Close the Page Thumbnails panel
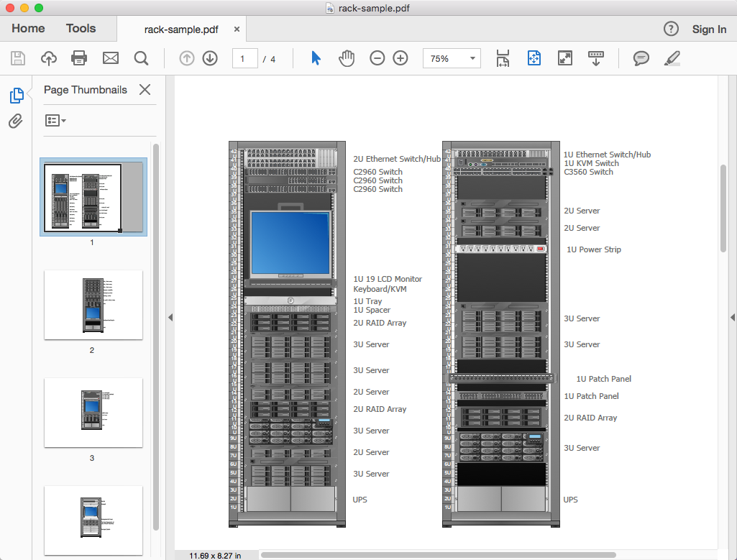 (145, 90)
